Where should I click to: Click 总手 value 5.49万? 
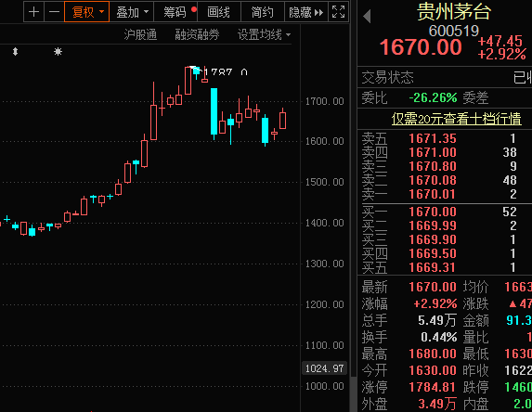click(x=437, y=320)
